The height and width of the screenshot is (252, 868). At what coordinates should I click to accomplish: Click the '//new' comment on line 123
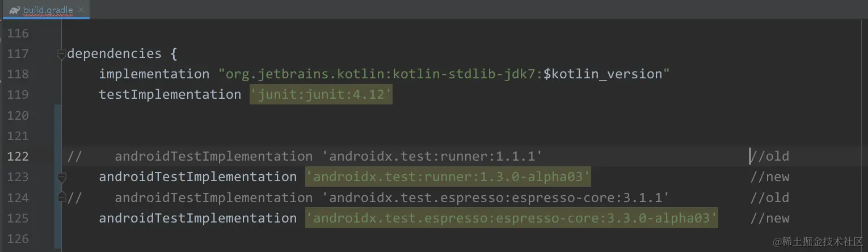pyautogui.click(x=770, y=177)
